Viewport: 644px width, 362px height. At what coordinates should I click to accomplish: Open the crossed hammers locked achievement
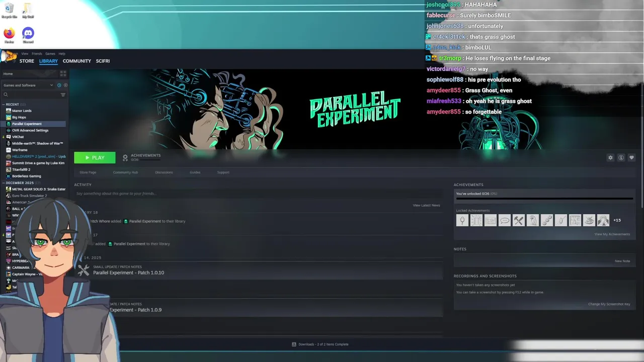(518, 220)
